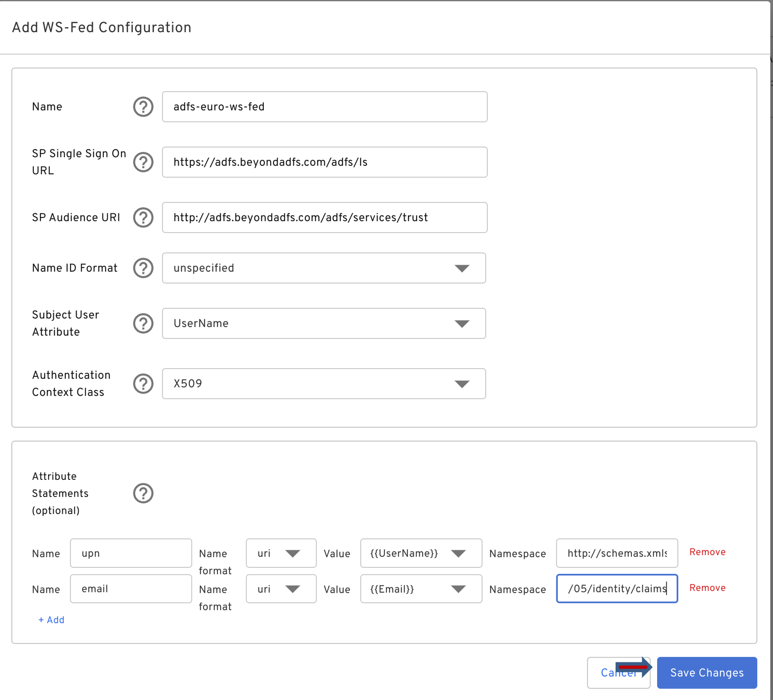Remove the email attribute statement

click(707, 588)
